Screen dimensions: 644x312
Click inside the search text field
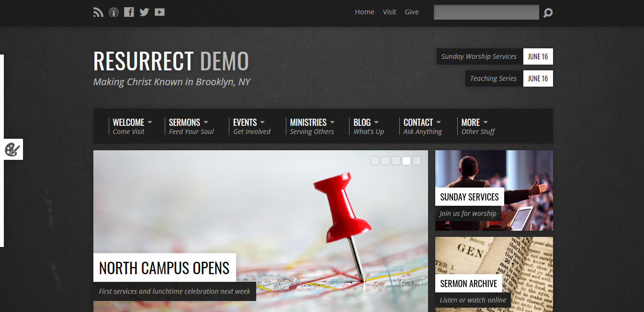486,12
